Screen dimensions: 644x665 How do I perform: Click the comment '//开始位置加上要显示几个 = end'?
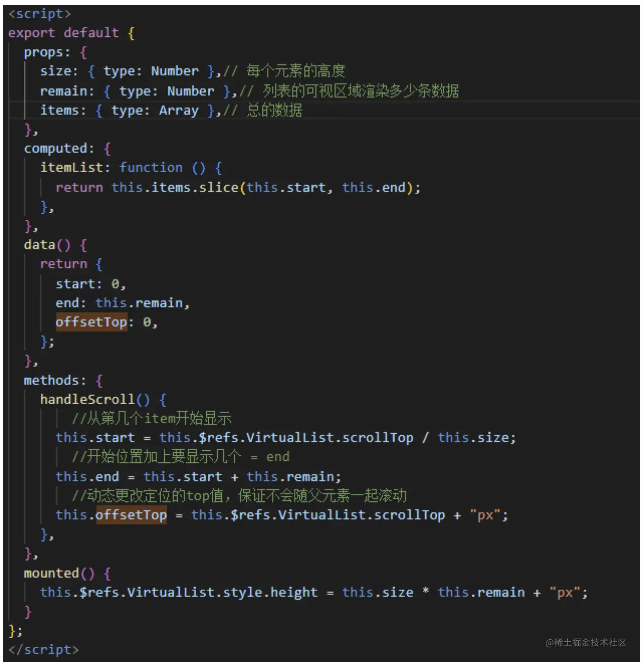click(180, 457)
